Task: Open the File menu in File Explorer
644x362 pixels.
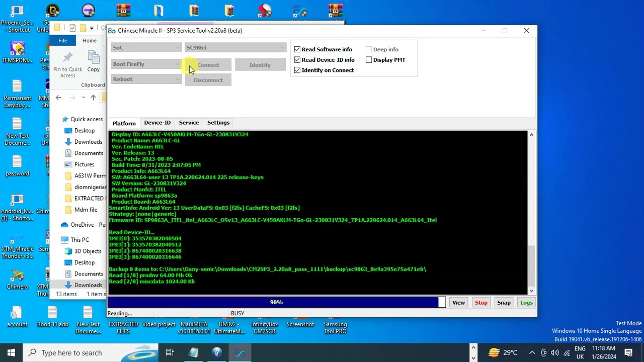Action: coord(62,41)
